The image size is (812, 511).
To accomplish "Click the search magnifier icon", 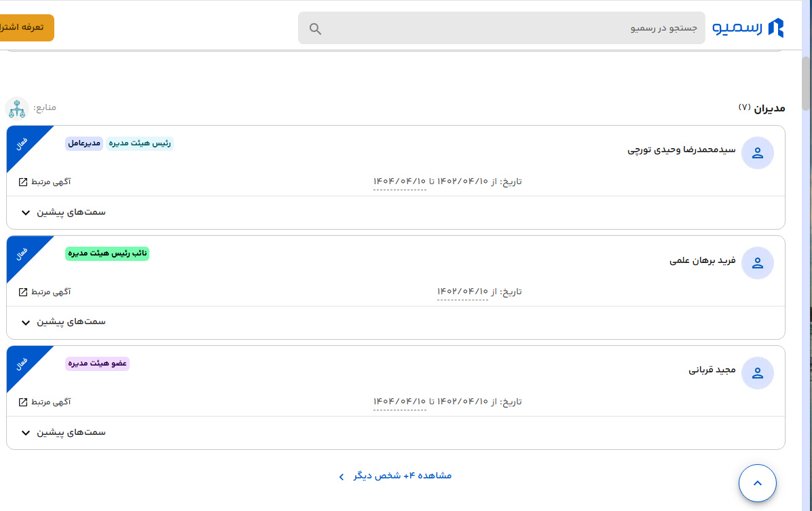I will (315, 29).
